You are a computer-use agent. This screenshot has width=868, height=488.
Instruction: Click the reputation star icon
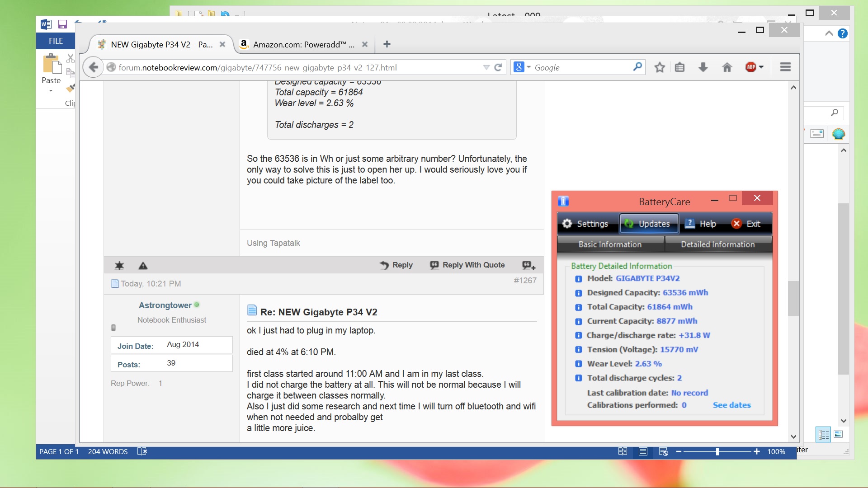point(119,265)
